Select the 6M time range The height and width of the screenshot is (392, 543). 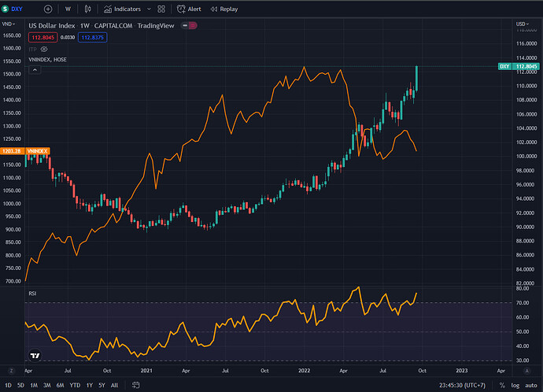tap(61, 385)
